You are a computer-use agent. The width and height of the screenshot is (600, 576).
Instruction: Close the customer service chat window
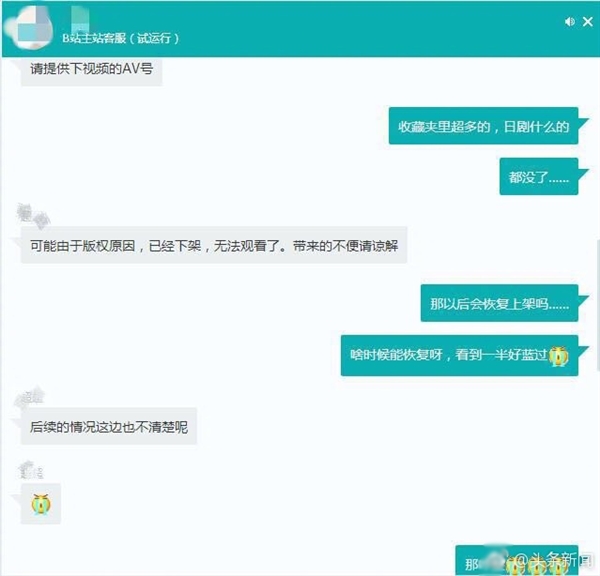coord(588,21)
